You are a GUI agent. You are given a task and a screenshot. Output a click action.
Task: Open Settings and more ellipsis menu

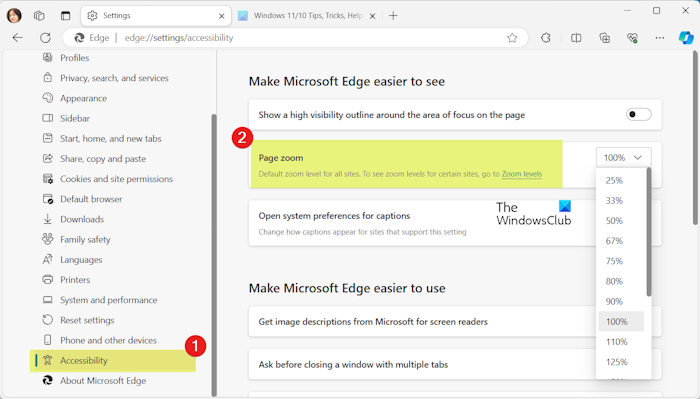click(659, 38)
